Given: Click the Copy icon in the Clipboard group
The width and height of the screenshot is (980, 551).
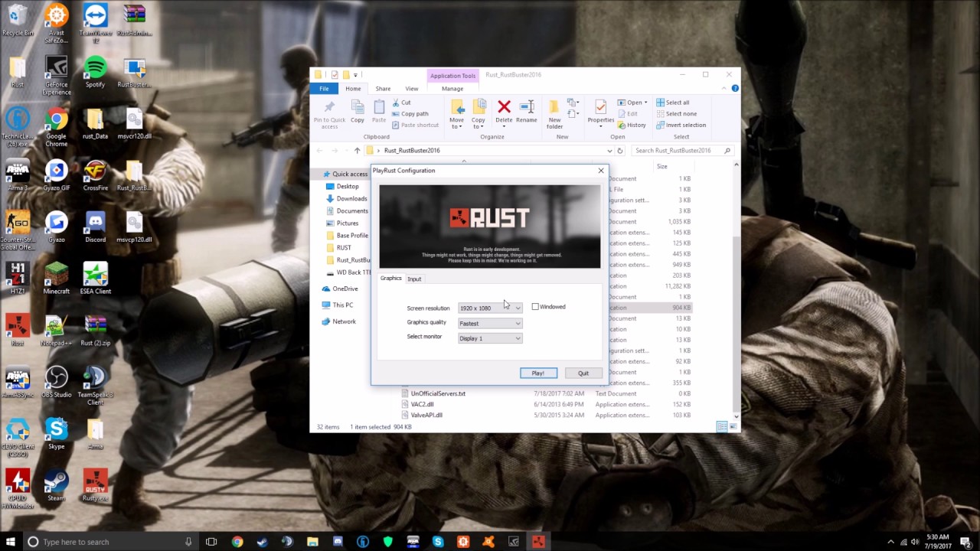Looking at the screenshot, I should [358, 108].
